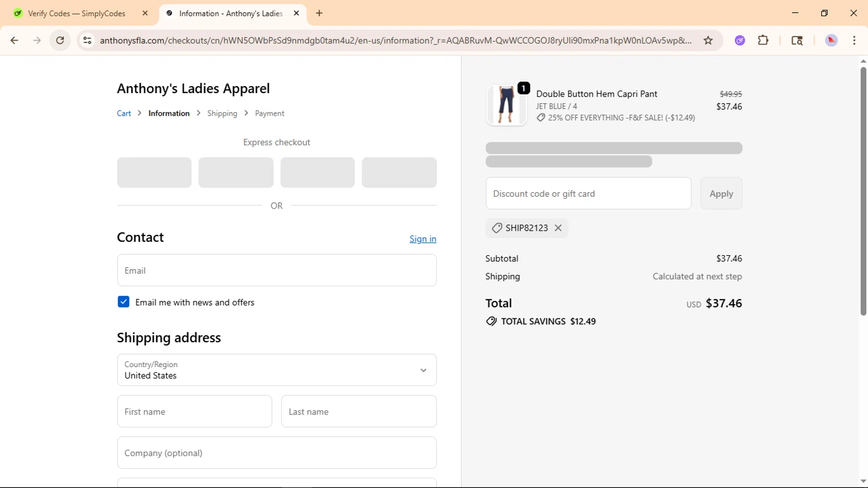Focus the Company (optional) field
Screen dimensions: 868x488
[277, 453]
